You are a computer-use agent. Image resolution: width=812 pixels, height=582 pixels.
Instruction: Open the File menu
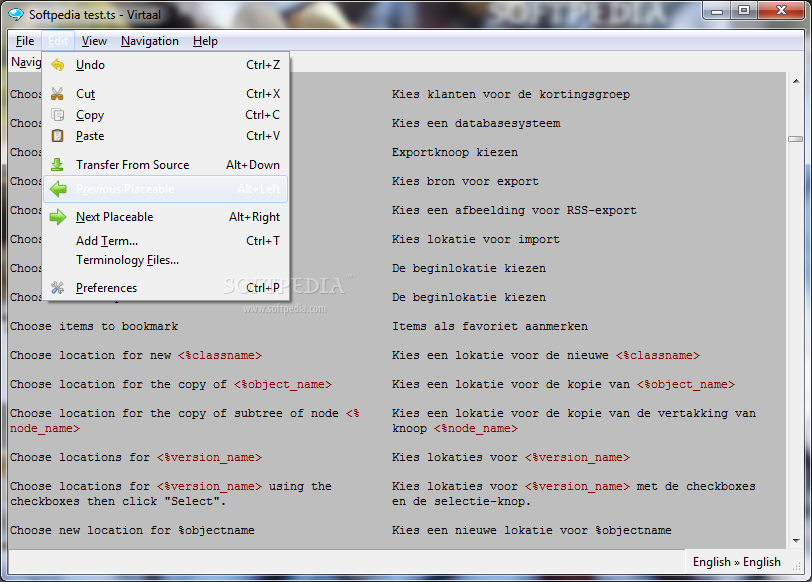[25, 41]
